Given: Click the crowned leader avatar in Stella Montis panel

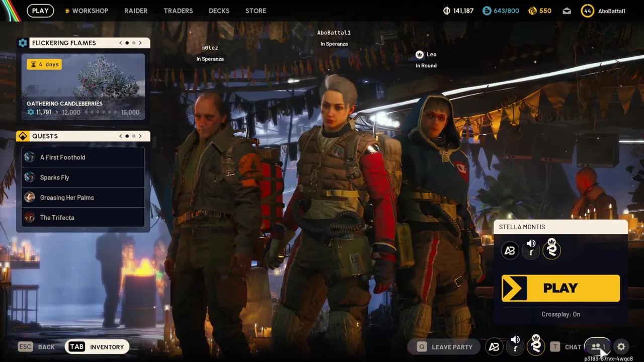Looking at the screenshot, I should click(x=552, y=249).
